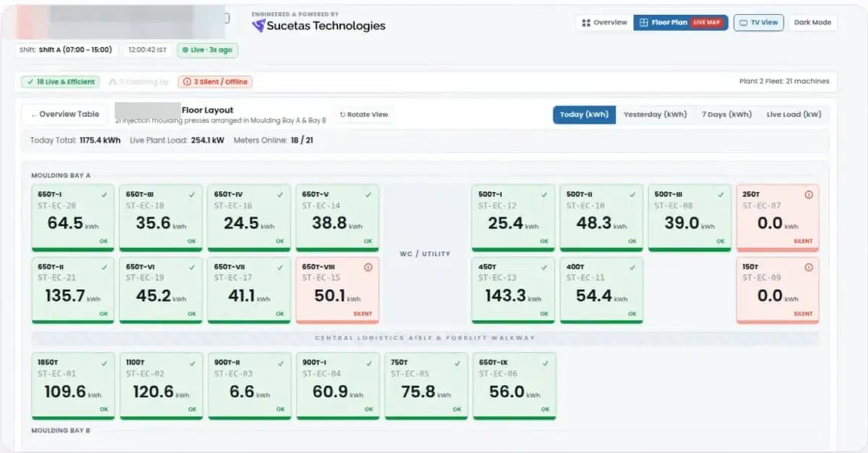Select the Today (kWh) tab
The image size is (868, 453).
584,114
